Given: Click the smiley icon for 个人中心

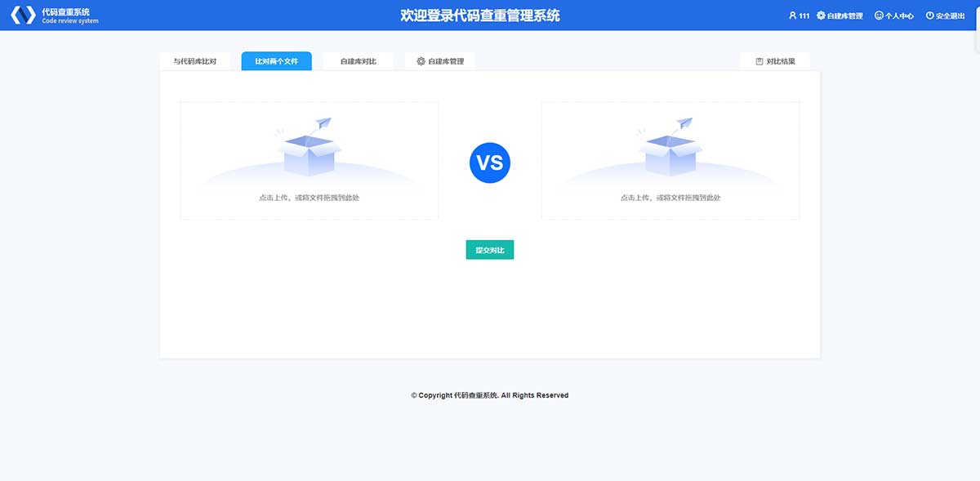Looking at the screenshot, I should [x=879, y=16].
